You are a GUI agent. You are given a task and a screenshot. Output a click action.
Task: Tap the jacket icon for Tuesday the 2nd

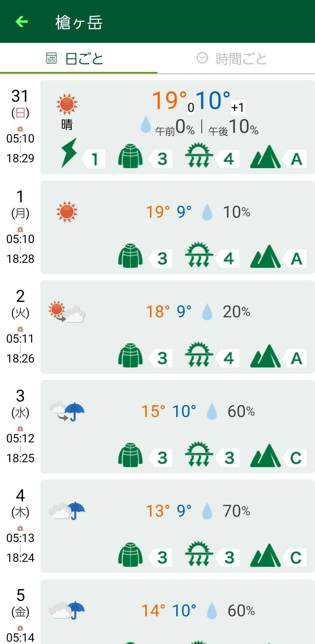(x=130, y=356)
